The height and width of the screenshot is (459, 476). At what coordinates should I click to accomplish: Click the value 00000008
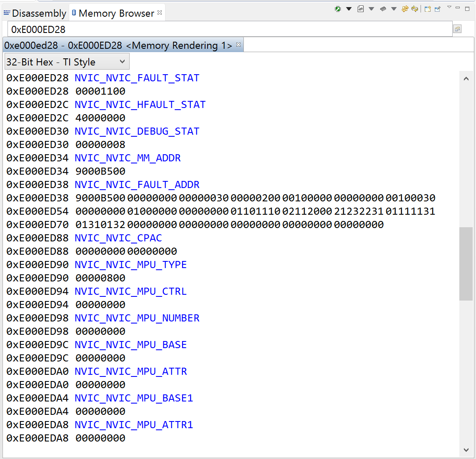coord(100,145)
